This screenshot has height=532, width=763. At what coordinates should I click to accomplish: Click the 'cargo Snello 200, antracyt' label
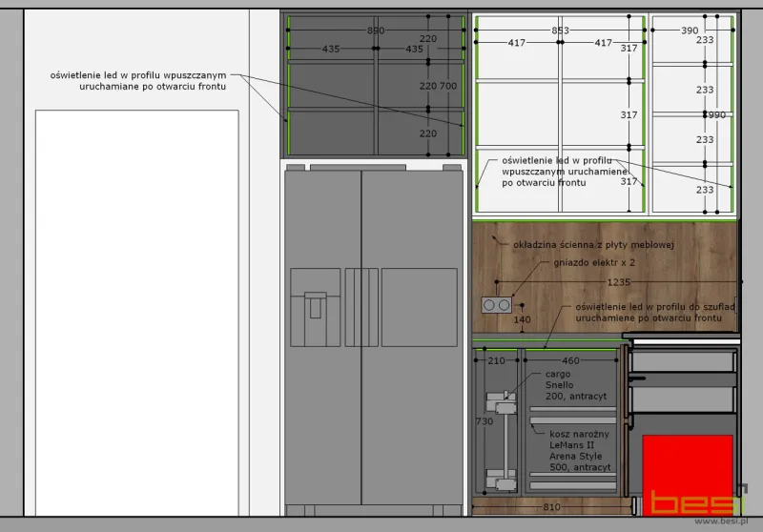(x=576, y=385)
